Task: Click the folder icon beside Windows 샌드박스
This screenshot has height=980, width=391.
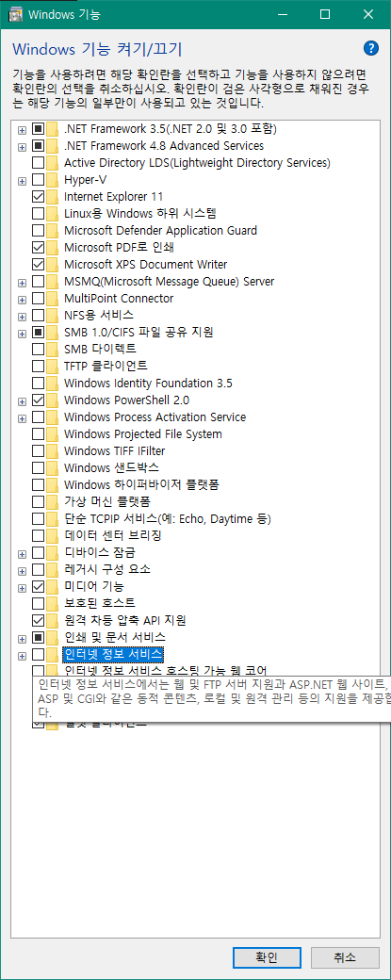Action: 53,467
